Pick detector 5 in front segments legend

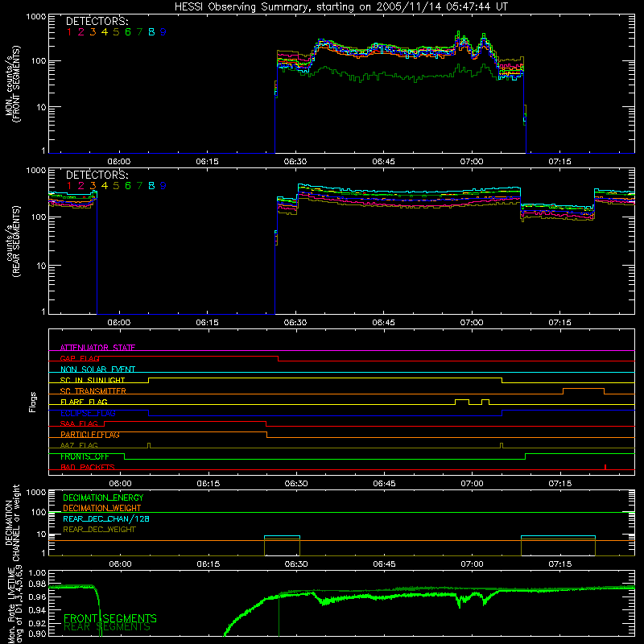tap(116, 32)
